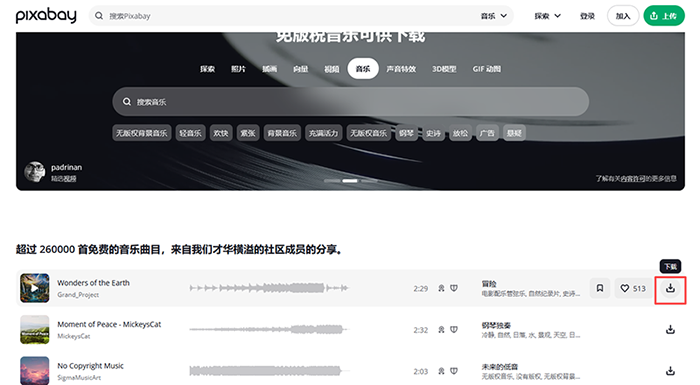Open the 冒险 genre link

point(489,284)
